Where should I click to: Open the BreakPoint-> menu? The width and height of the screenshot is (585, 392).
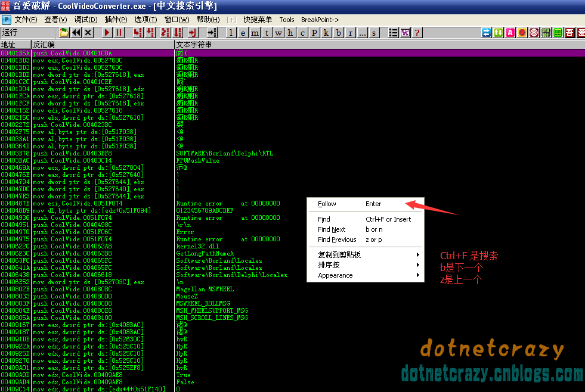tap(320, 20)
